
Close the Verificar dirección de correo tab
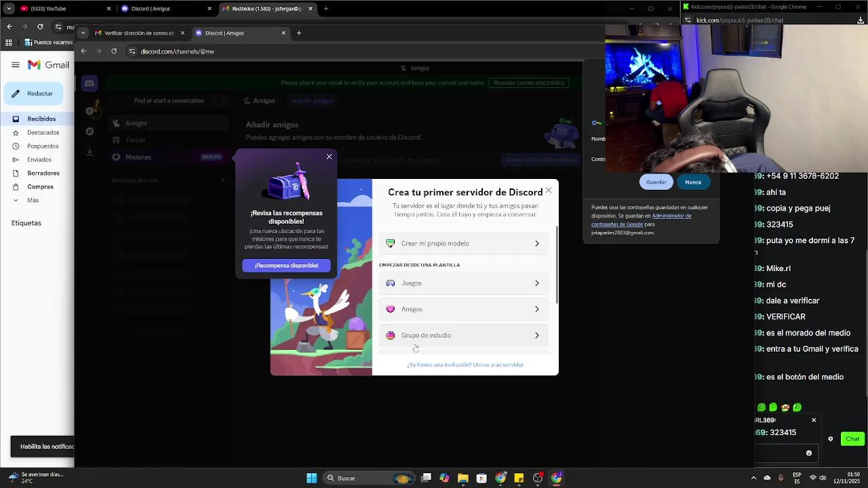pos(182,33)
